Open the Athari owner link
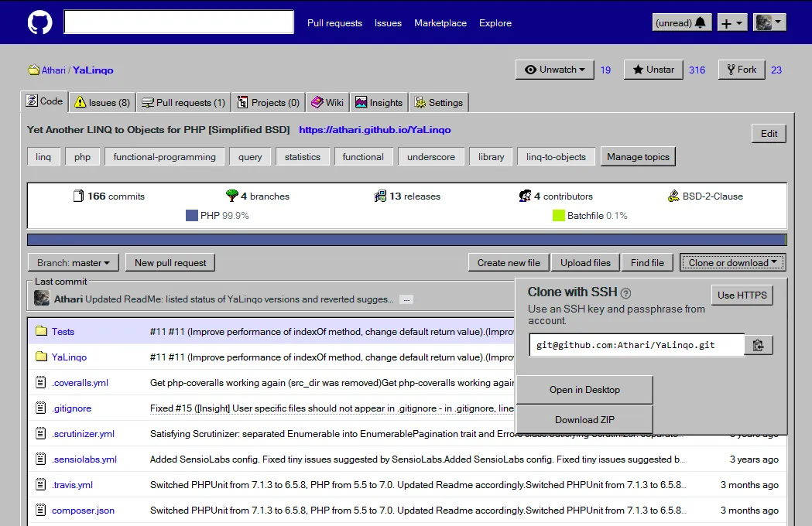 [53, 70]
